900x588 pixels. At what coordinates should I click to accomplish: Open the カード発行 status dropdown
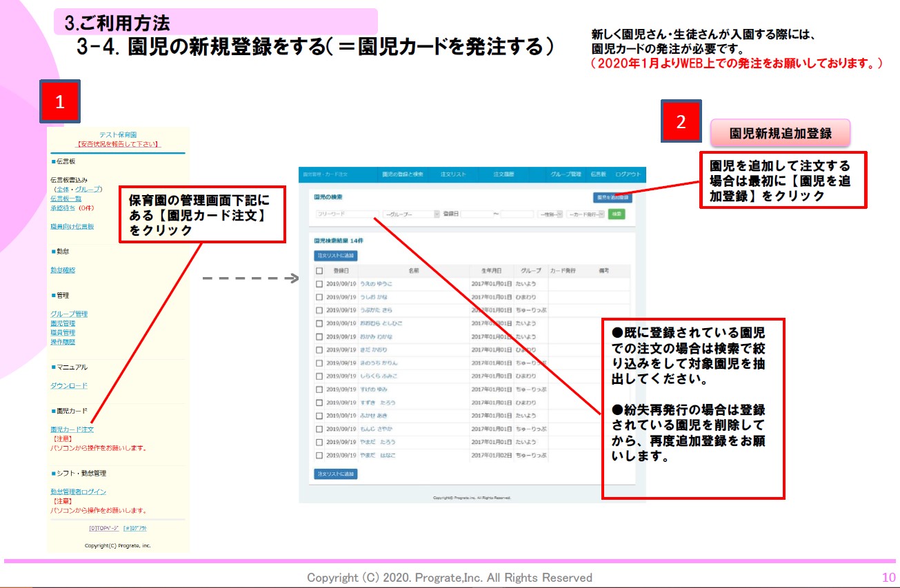585,214
